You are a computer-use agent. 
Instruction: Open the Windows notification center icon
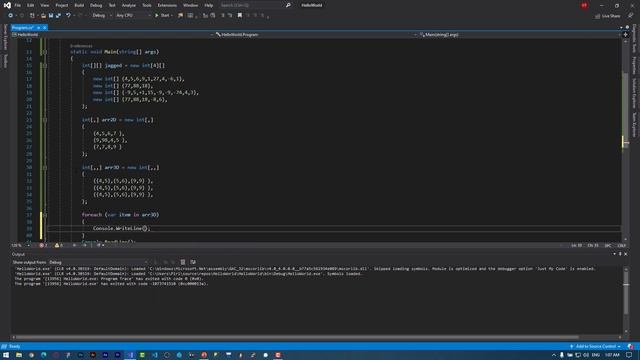(x=629, y=355)
